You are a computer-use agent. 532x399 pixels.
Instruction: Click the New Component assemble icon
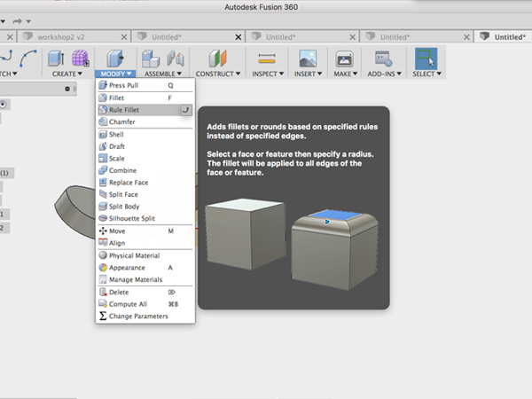click(151, 59)
